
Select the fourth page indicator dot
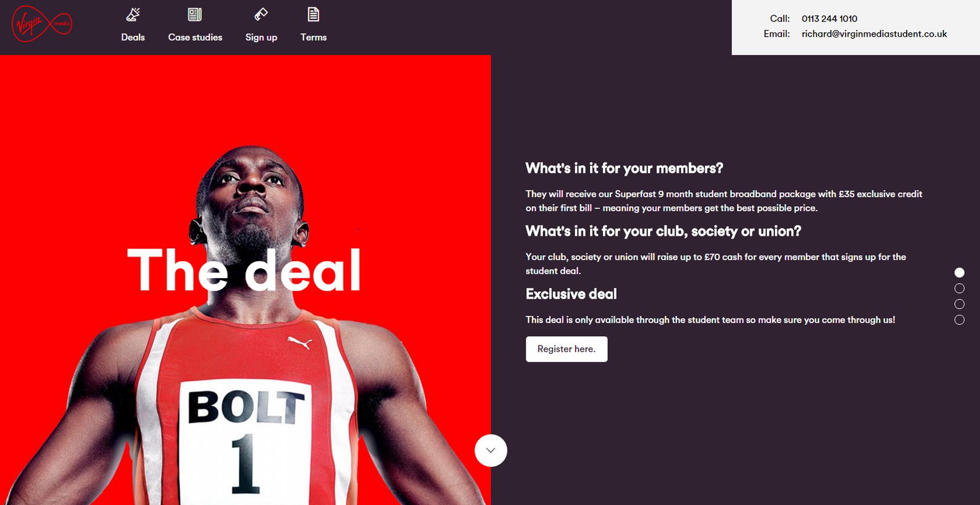point(960,320)
